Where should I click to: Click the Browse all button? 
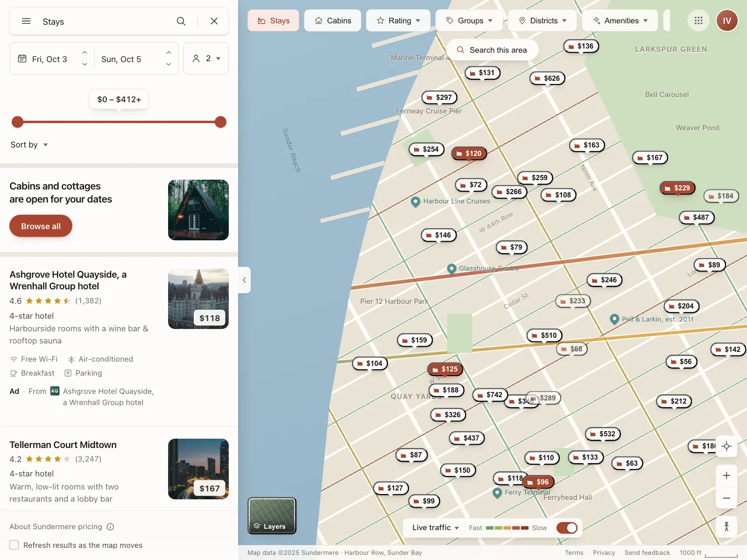point(41,226)
